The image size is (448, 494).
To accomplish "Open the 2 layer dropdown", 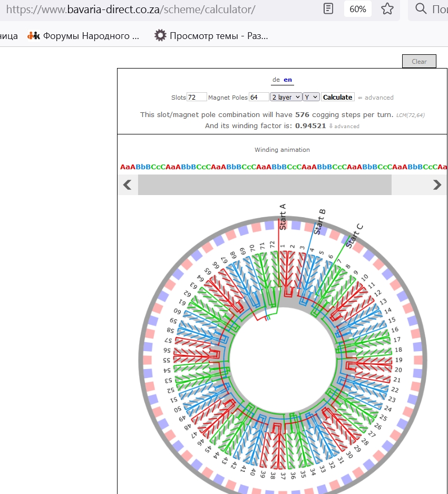I will pyautogui.click(x=286, y=97).
